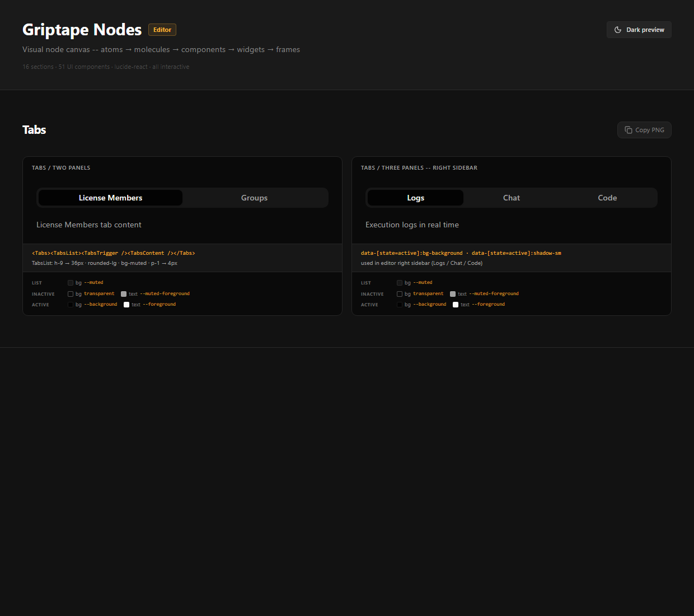Screen dimensions: 694x616
Task: Switch to the Code tab
Action: [x=607, y=198]
